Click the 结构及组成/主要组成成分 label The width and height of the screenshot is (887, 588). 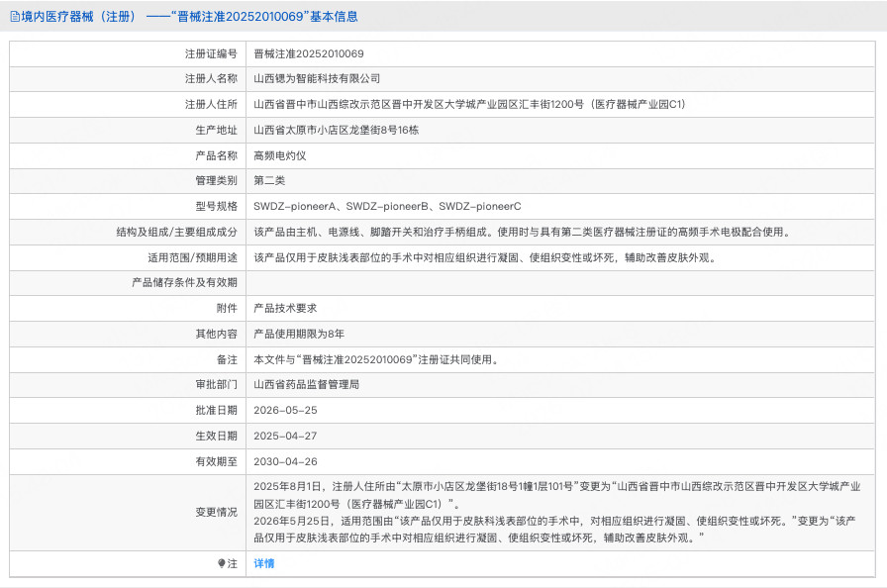176,232
